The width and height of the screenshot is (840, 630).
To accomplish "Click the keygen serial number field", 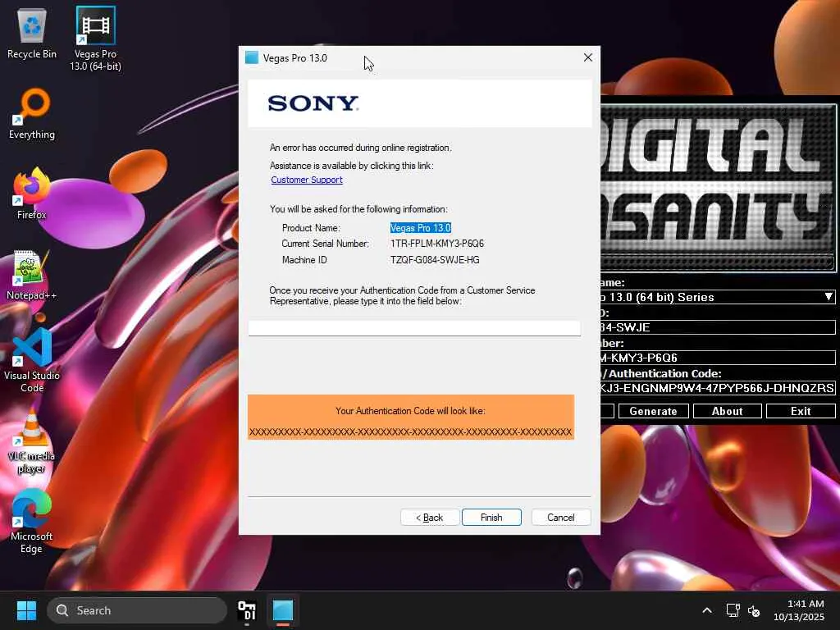I will [717, 358].
